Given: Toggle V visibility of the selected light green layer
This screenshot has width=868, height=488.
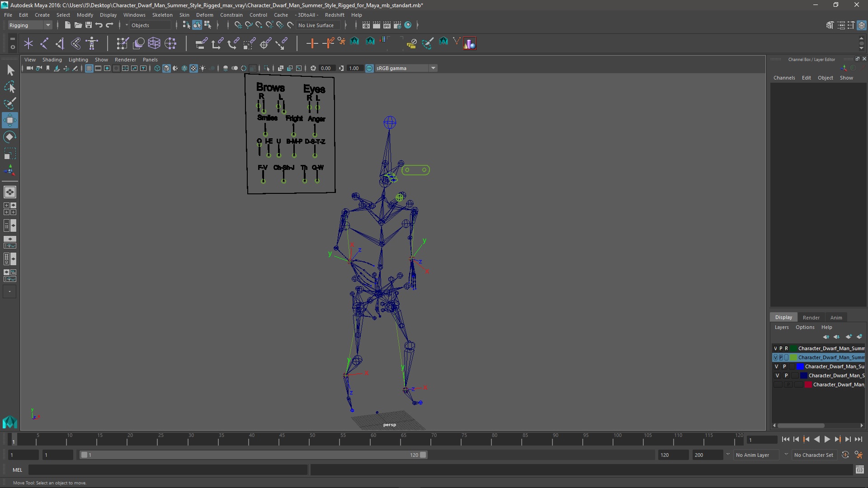Looking at the screenshot, I should 775,357.
